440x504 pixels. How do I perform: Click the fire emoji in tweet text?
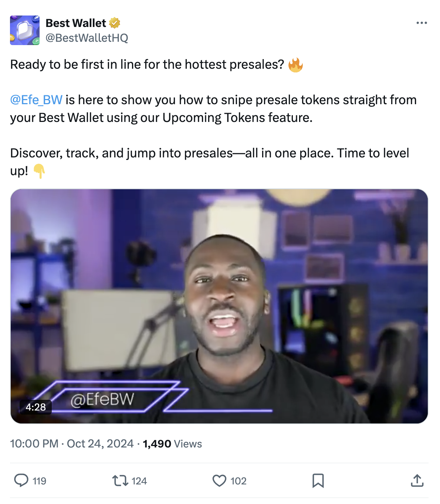295,65
